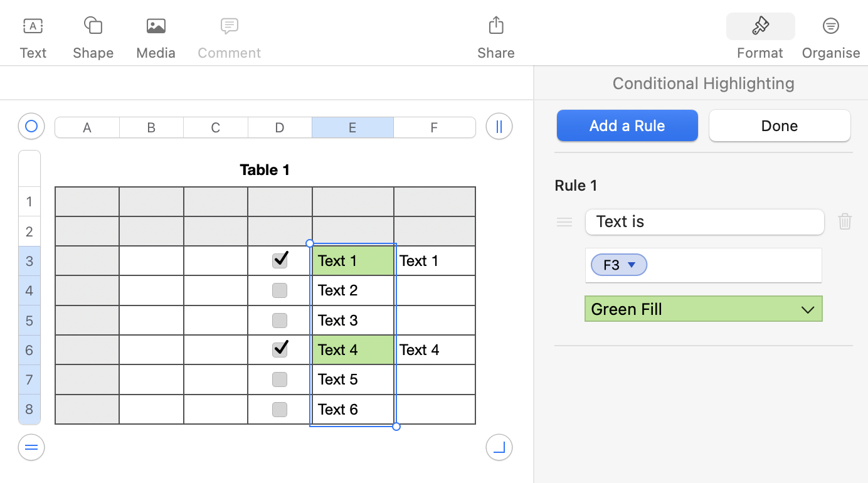Uncheck the checkbox in row 3
This screenshot has height=483, width=868.
280,260
